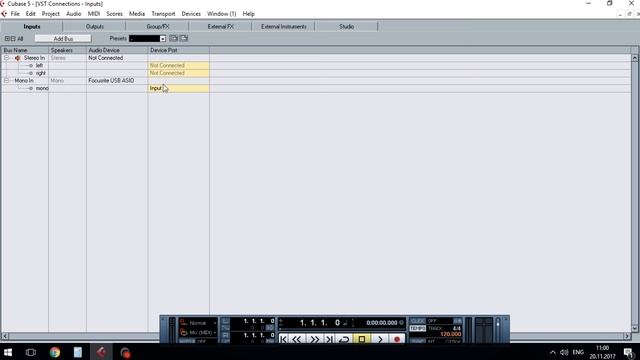Go to next marker in transport
This screenshot has width=640, height=360.
click(329, 339)
